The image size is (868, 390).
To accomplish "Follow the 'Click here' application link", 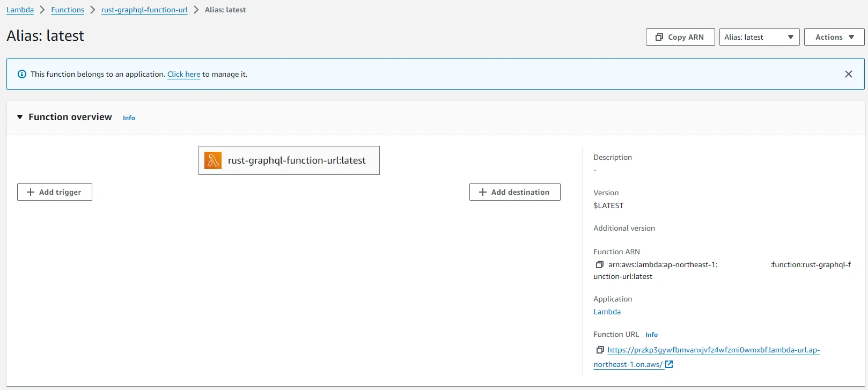I will click(x=183, y=74).
